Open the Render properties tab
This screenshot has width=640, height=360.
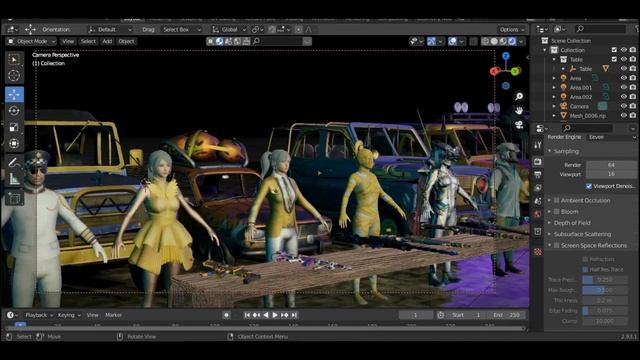pyautogui.click(x=538, y=162)
